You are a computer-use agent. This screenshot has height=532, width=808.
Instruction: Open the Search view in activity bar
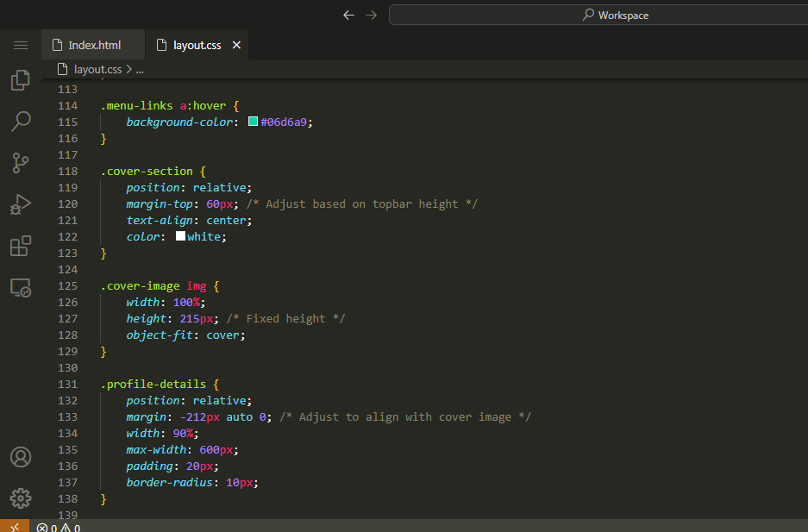click(21, 122)
